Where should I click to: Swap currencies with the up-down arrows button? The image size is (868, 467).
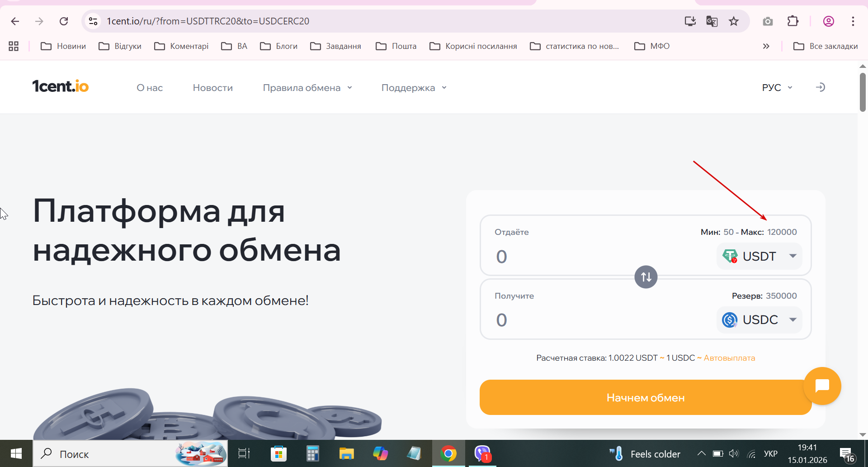tap(646, 277)
